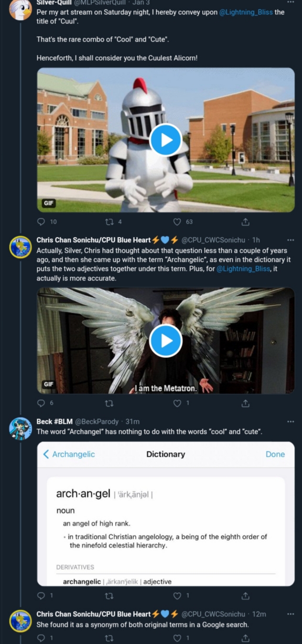The image size is (302, 644).
Task: Play the knight mascot GIF
Action: tap(166, 140)
